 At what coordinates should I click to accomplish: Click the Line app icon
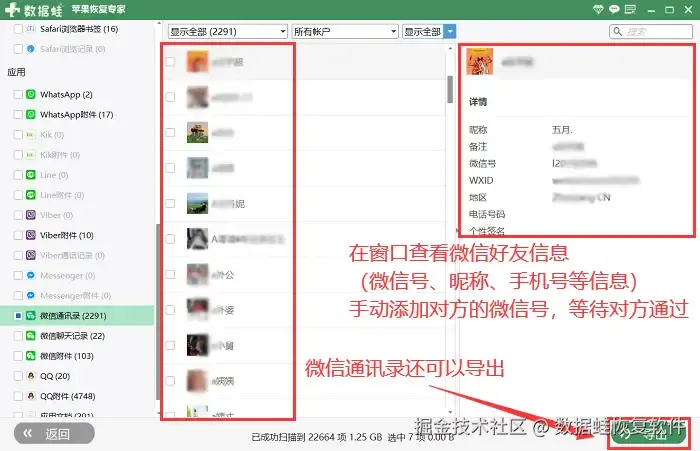[x=31, y=175]
